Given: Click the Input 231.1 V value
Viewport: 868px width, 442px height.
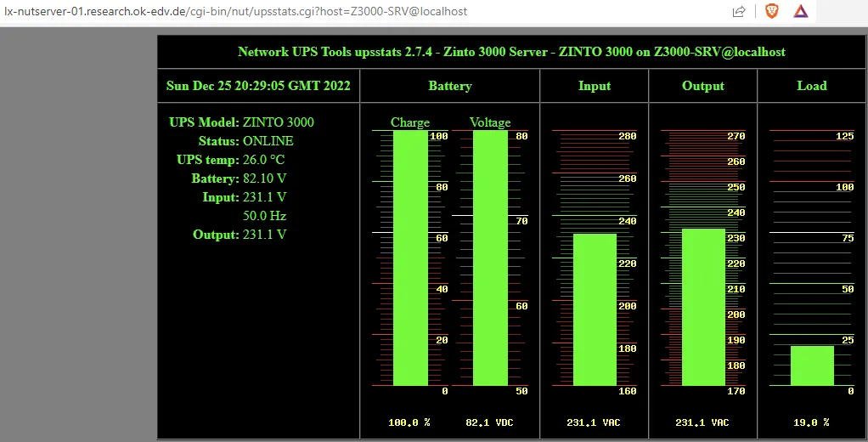Looking at the screenshot, I should click(265, 197).
